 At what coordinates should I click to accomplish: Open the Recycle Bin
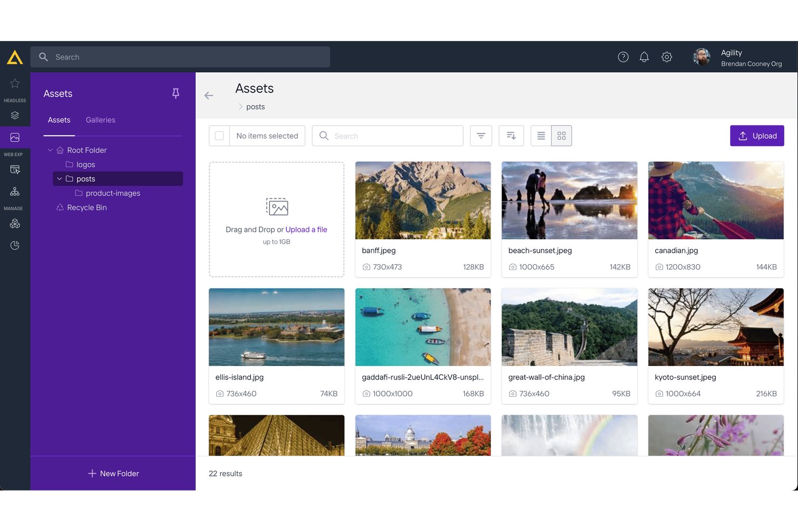(87, 208)
